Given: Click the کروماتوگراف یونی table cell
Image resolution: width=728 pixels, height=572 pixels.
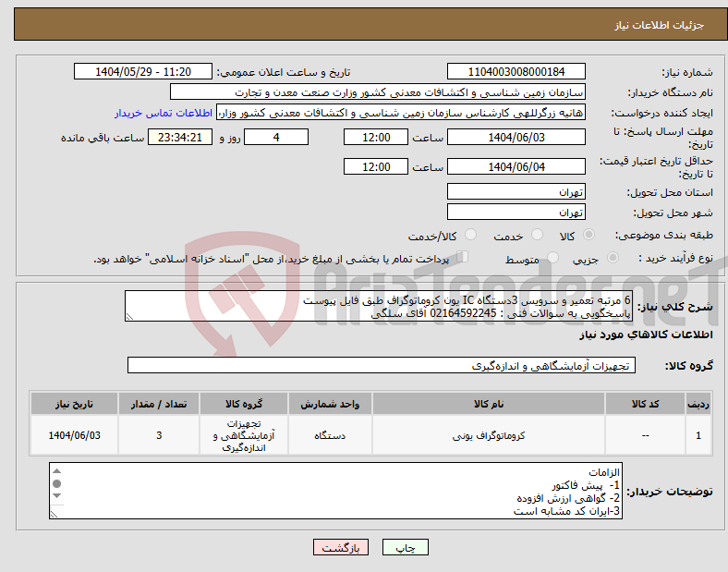Looking at the screenshot, I should pos(489,435).
